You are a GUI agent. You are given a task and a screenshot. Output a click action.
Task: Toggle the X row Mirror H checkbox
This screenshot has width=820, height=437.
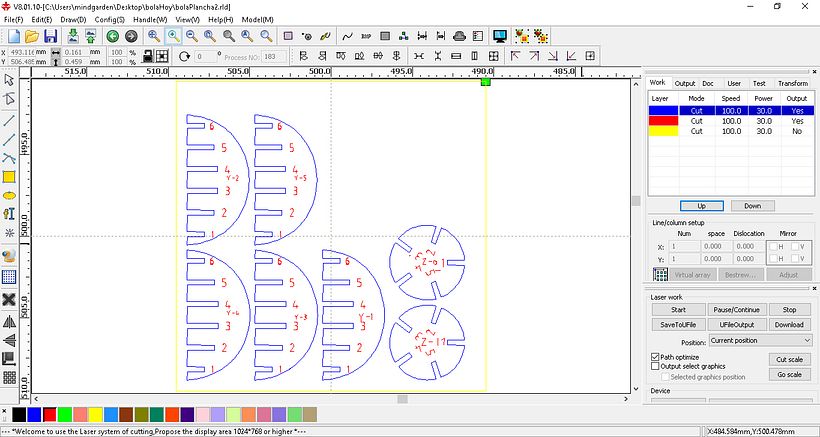tap(773, 247)
